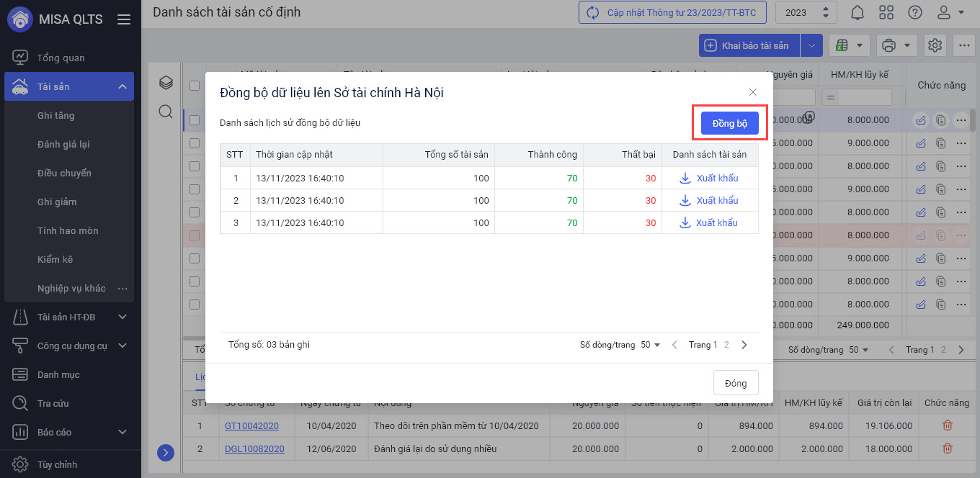980x478 pixels.
Task: Export asset list for first sync record
Action: 709,178
